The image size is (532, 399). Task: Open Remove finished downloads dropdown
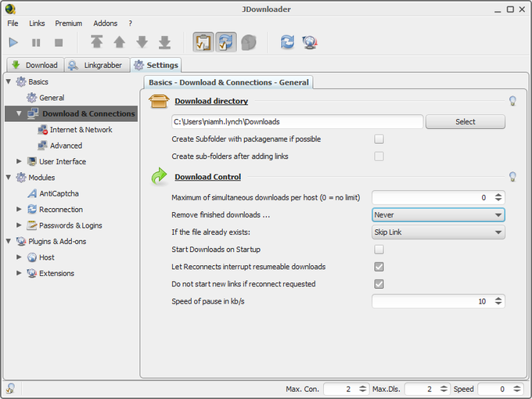[x=438, y=215]
